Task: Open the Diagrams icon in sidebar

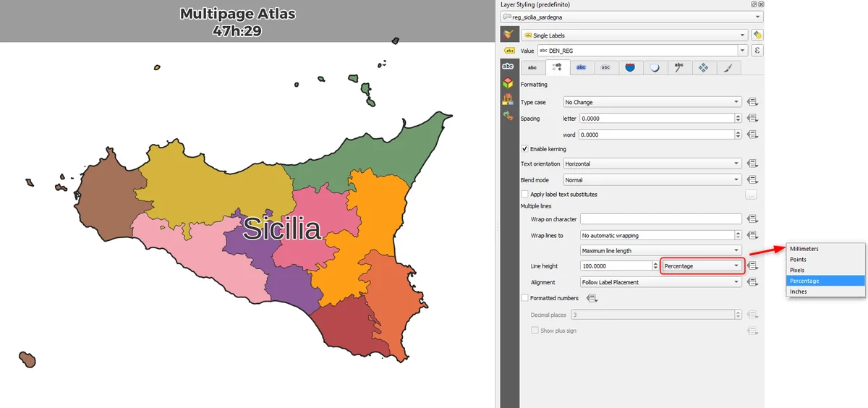Action: click(508, 99)
